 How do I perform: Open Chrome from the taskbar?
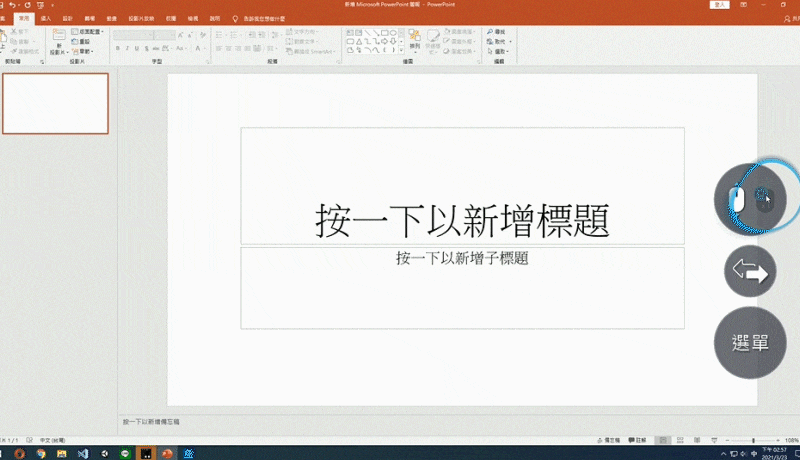pyautogui.click(x=41, y=453)
